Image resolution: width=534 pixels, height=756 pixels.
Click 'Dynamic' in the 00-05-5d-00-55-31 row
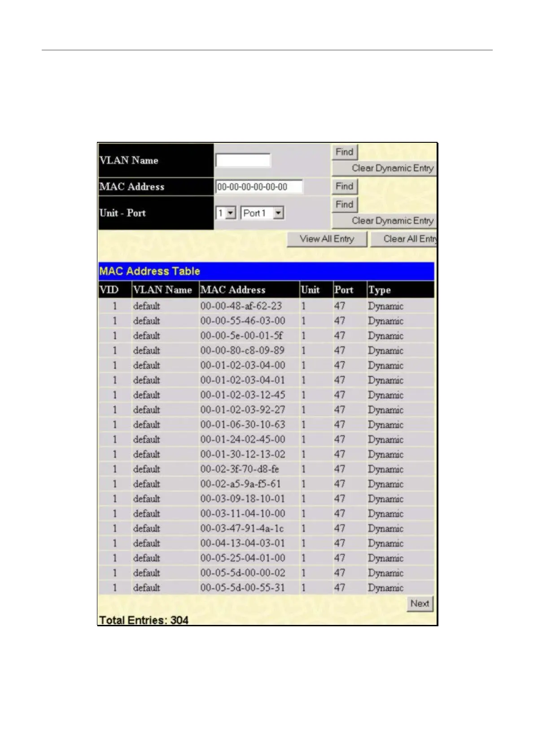pos(386,588)
